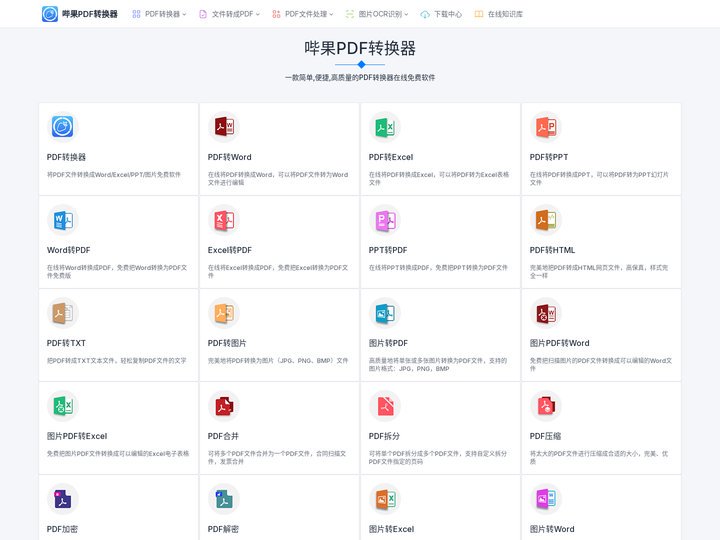
Task: Open the PDF转HTML title link
Action: pos(552,250)
